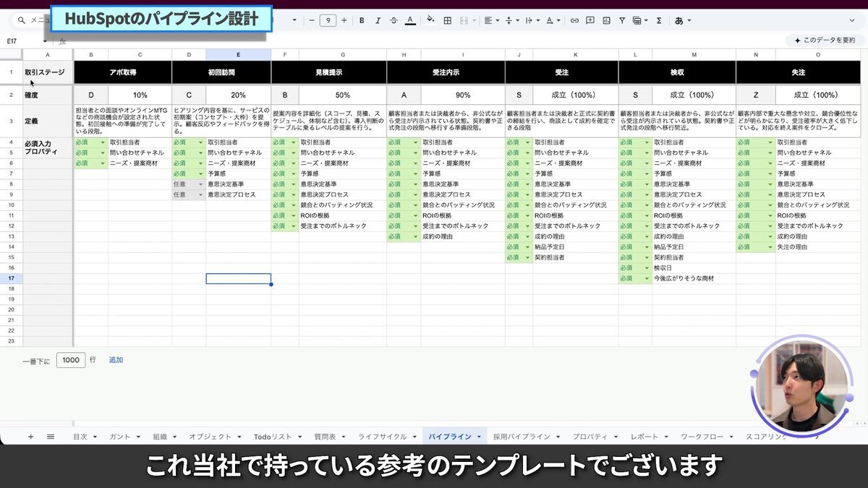
Task: Insert a comment via the toolbar icon
Action: tap(591, 20)
